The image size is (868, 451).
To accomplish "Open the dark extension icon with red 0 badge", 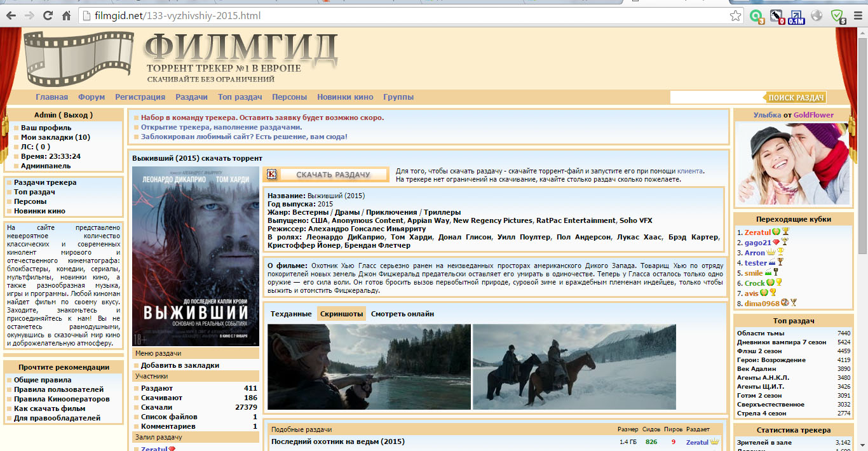I will coord(777,17).
